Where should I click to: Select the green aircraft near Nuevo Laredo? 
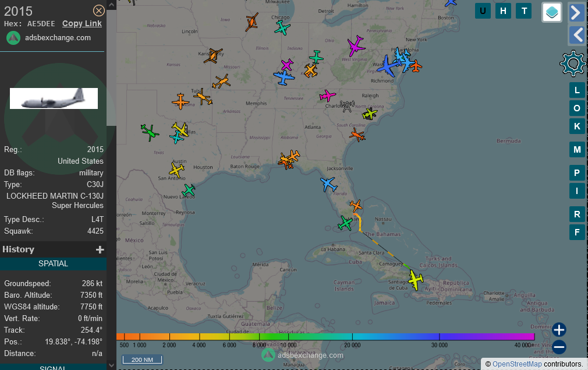click(x=188, y=191)
